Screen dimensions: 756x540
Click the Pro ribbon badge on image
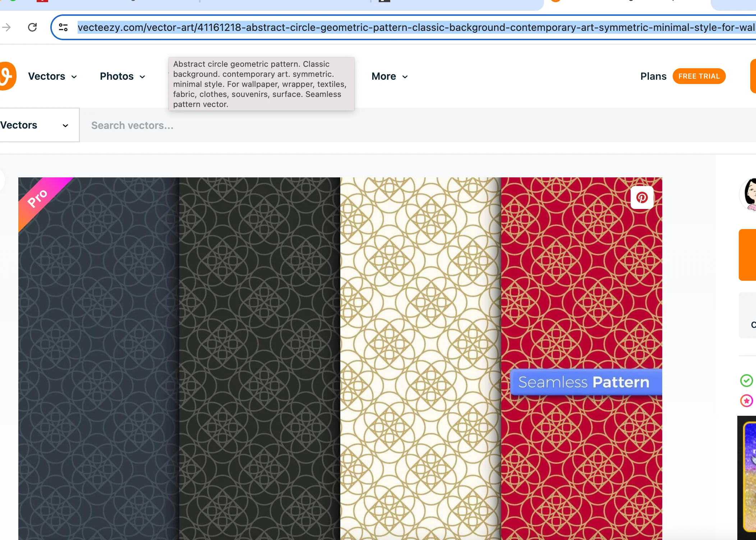[38, 198]
